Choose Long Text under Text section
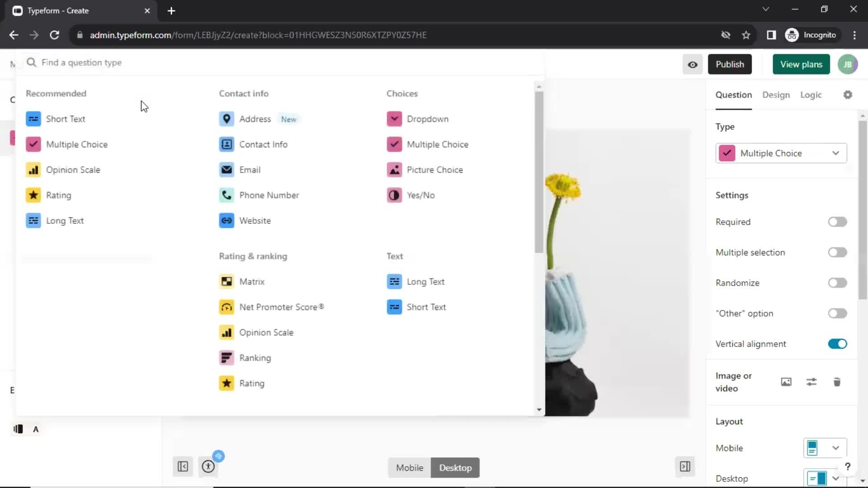The width and height of the screenshot is (868, 488). pyautogui.click(x=416, y=282)
